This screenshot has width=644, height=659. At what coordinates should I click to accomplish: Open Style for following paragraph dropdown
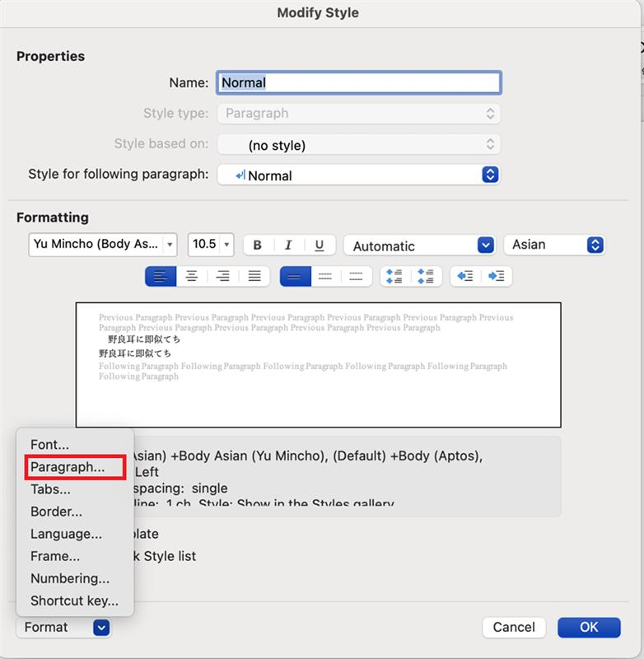point(359,175)
